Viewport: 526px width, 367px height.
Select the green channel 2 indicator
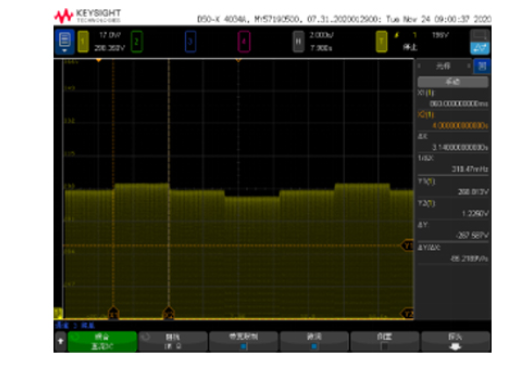137,42
